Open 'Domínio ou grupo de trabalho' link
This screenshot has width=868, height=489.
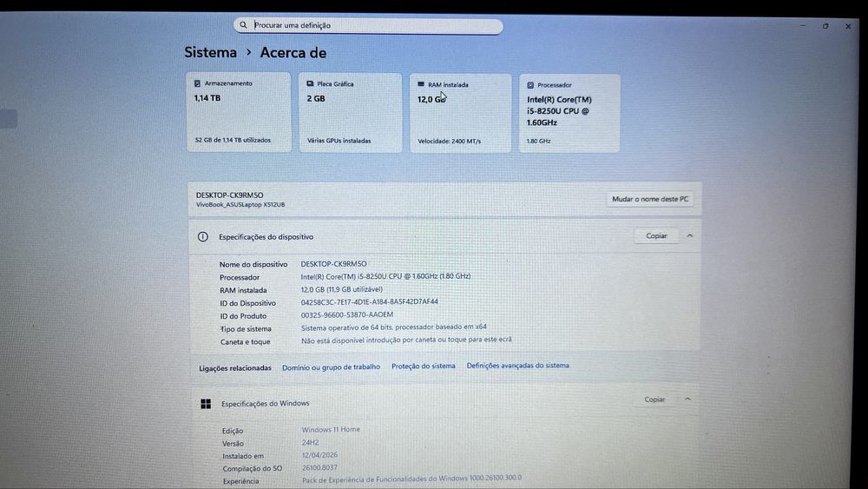[x=331, y=367]
